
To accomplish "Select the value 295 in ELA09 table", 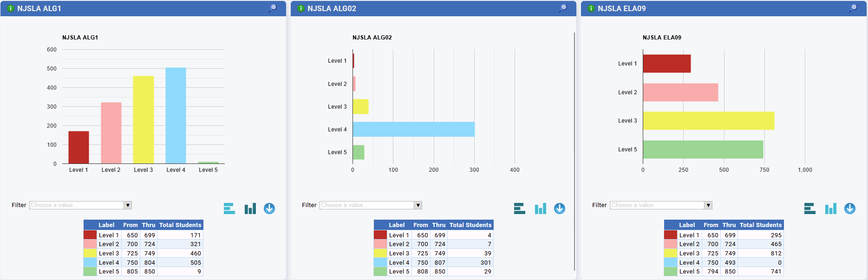I will click(x=776, y=235).
